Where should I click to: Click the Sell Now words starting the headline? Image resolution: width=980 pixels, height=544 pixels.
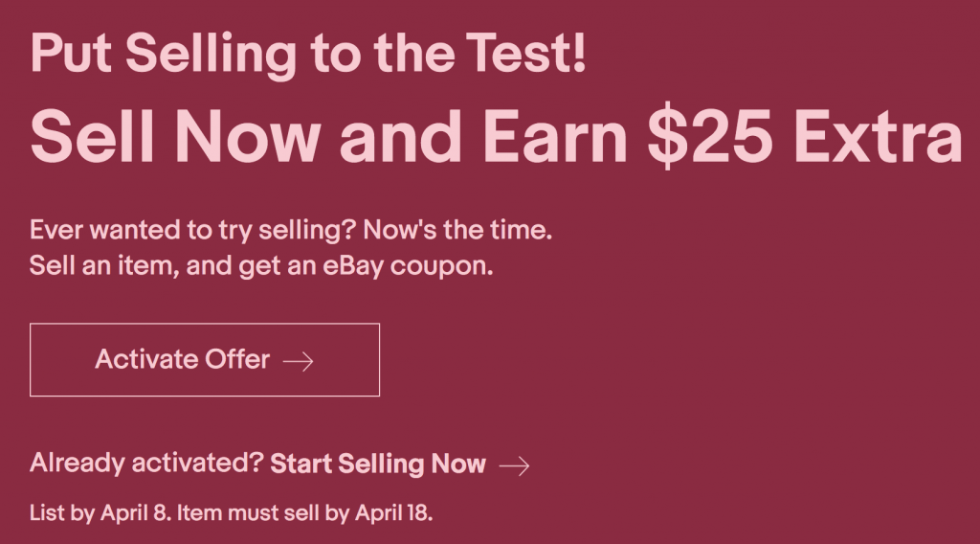pos(176,136)
